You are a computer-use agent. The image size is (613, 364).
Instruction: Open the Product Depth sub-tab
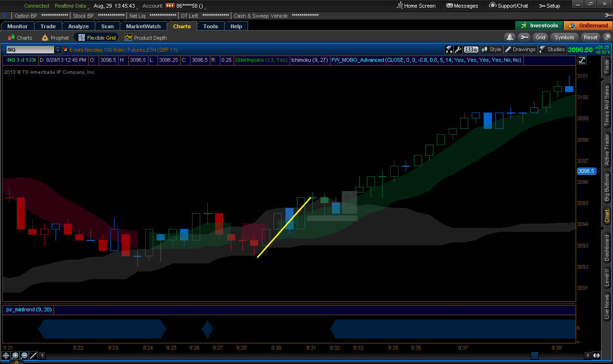(146, 37)
